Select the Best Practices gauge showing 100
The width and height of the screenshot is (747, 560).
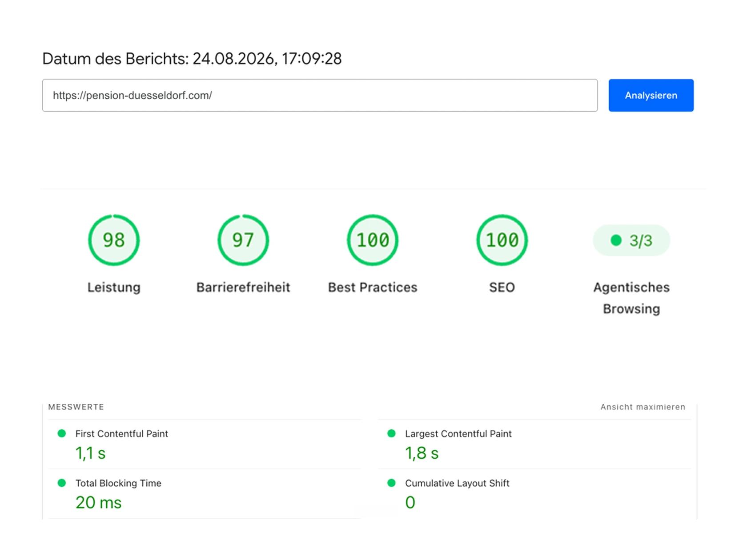[x=373, y=240]
